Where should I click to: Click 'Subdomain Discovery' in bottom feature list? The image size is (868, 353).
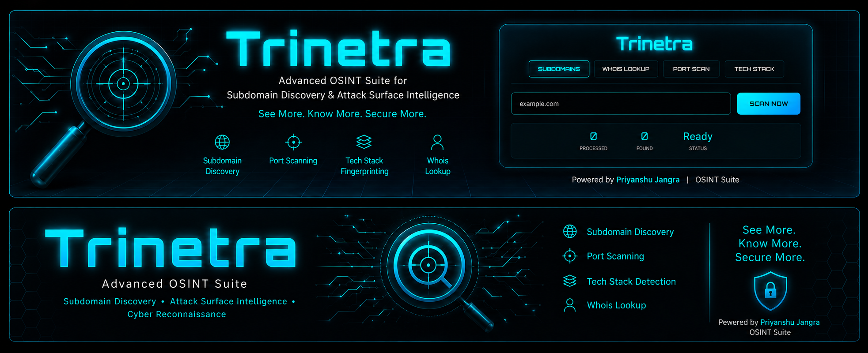[x=630, y=232]
